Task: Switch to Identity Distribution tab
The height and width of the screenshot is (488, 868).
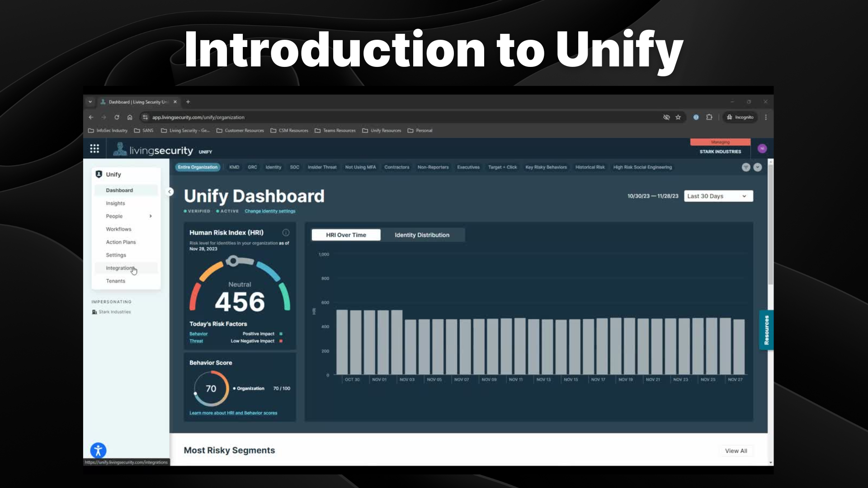Action: coord(422,234)
